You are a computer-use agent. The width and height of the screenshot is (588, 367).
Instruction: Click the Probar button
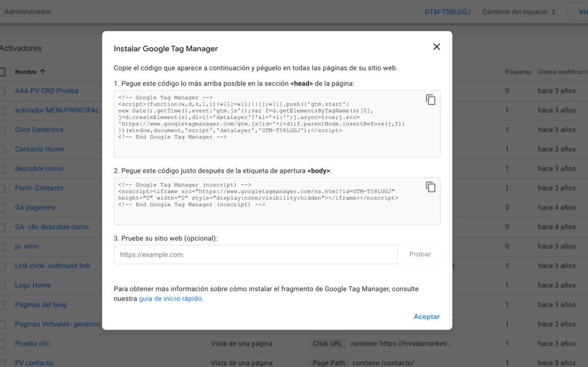(x=420, y=254)
